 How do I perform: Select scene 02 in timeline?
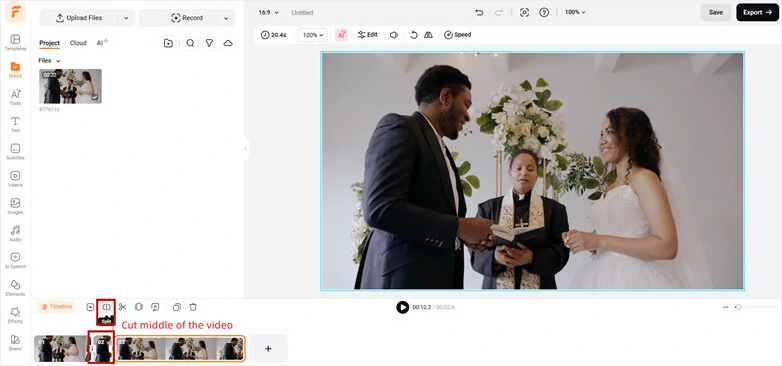102,348
